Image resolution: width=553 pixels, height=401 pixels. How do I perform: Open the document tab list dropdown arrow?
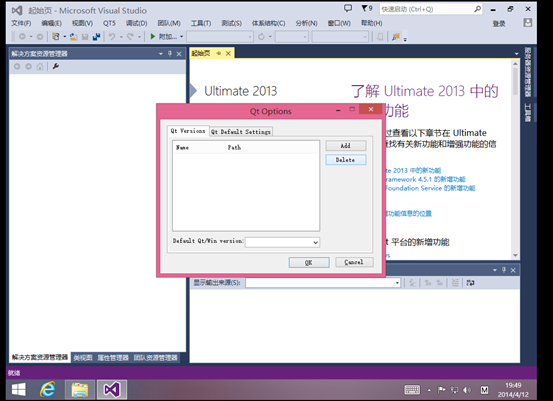(517, 54)
